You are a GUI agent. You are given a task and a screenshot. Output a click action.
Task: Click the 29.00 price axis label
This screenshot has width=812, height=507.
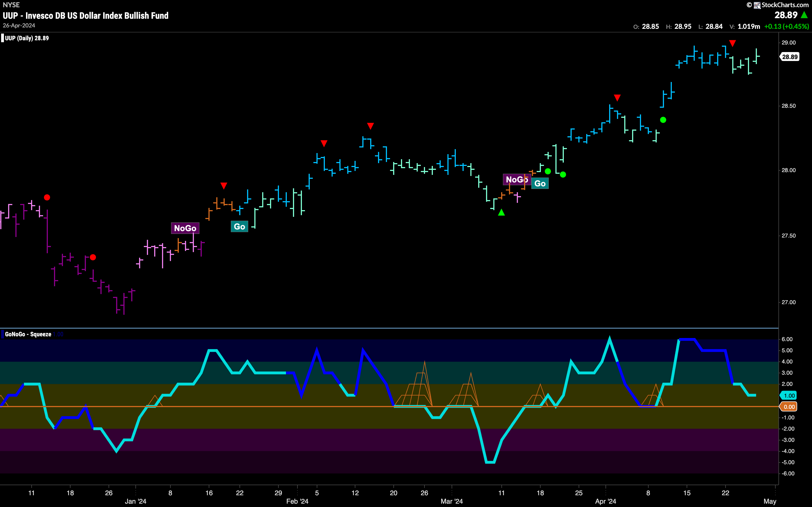click(788, 43)
